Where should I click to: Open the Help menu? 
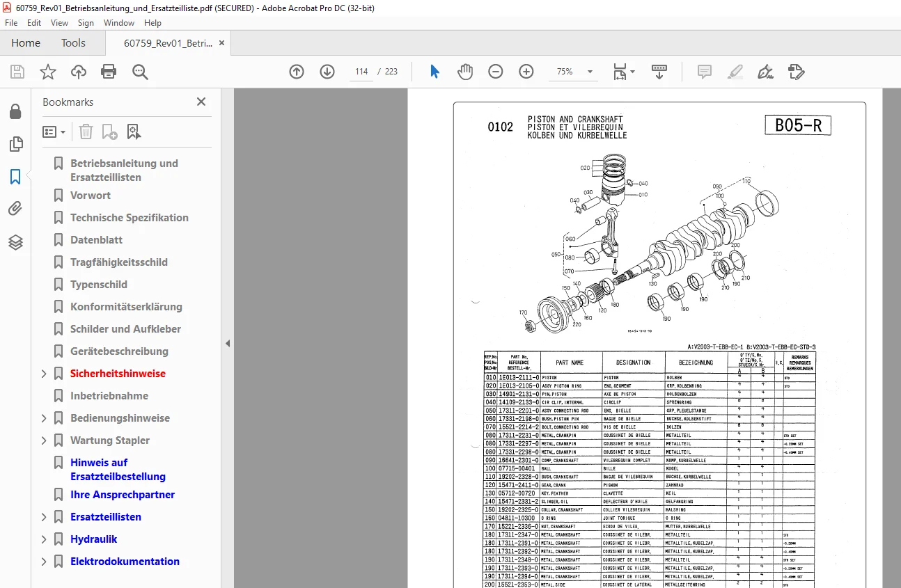(152, 23)
